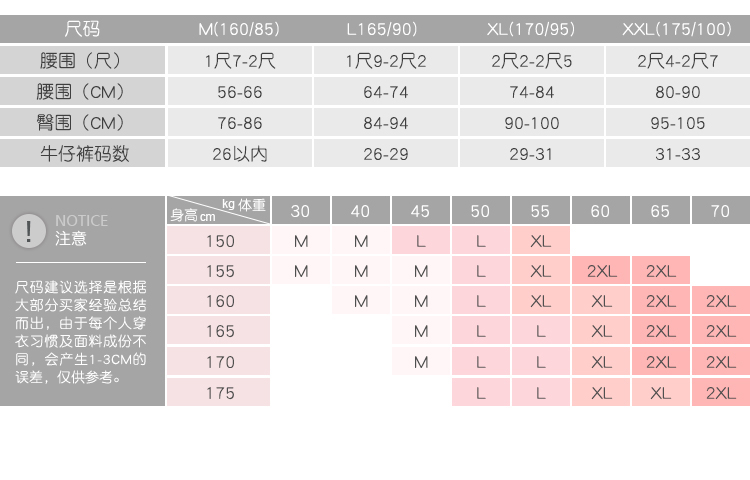Select the L165/90 size column header
Image resolution: width=750 pixels, height=480 pixels.
coord(386,29)
